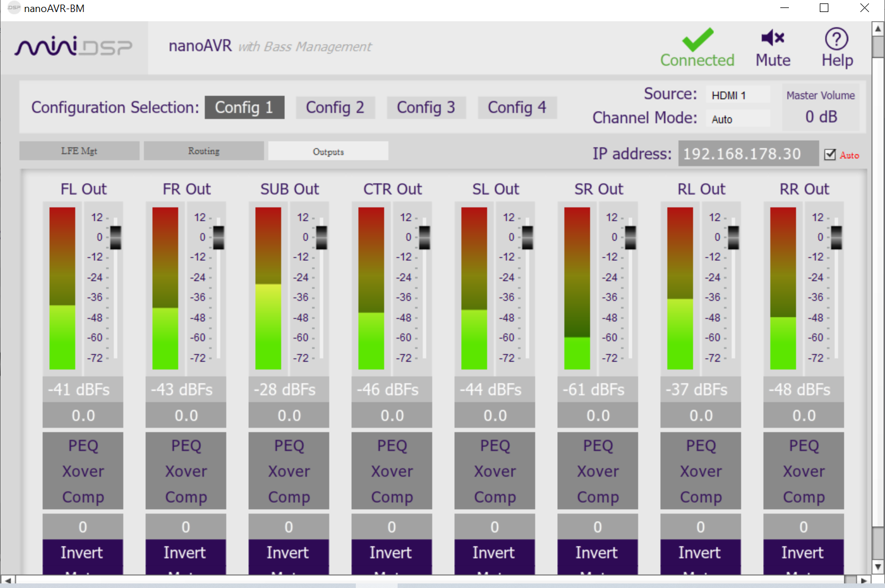Viewport: 885px width, 588px height.
Task: Click the Connected checkmark icon
Action: [x=697, y=39]
